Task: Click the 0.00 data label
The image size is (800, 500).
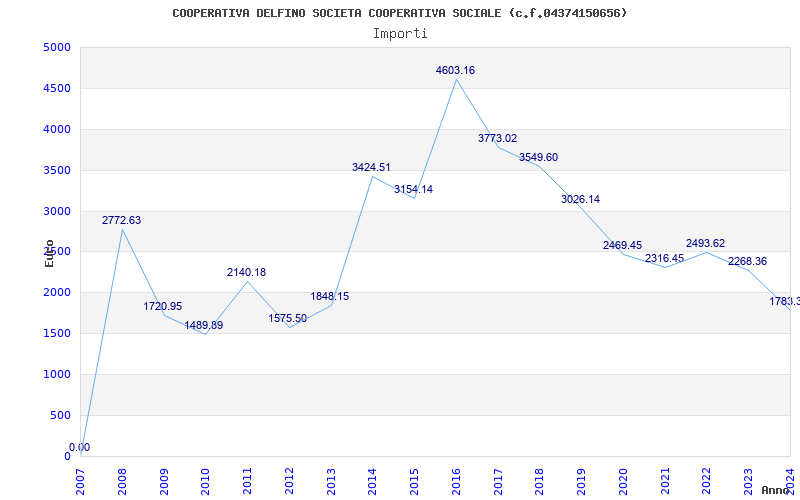Action: [80, 447]
